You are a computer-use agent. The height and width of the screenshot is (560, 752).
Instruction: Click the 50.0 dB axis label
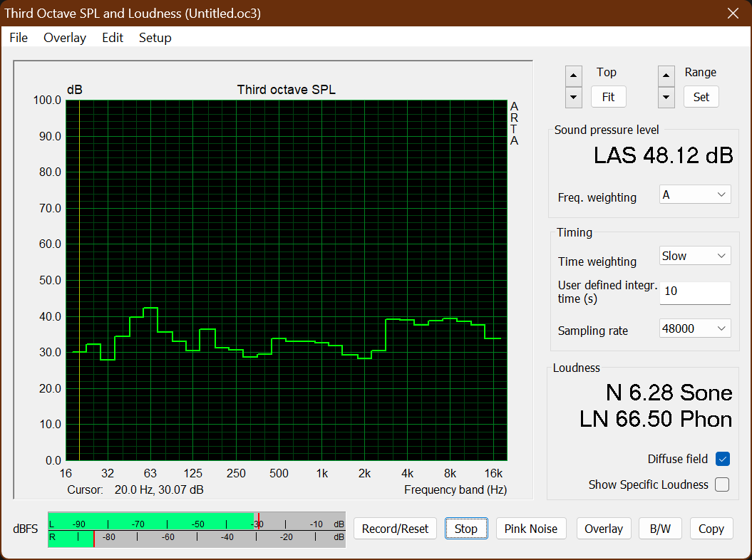tap(50, 280)
